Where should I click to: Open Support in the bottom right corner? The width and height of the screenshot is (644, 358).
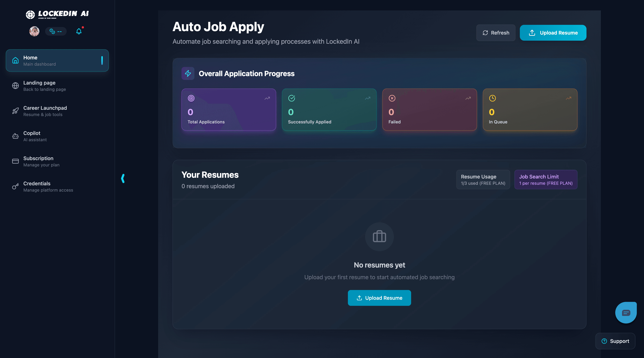click(615, 341)
